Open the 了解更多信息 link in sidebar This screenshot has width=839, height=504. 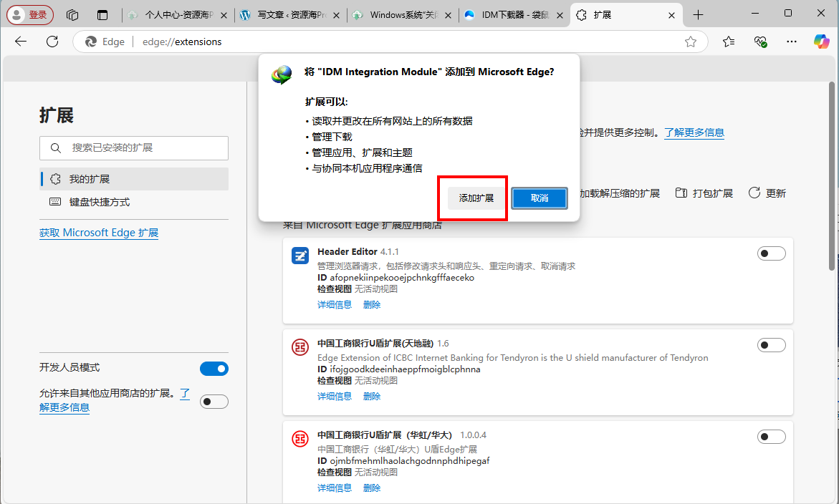tap(64, 407)
